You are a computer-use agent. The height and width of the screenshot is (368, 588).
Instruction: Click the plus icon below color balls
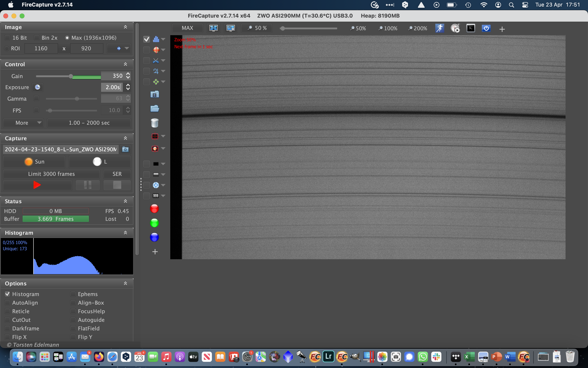click(155, 252)
